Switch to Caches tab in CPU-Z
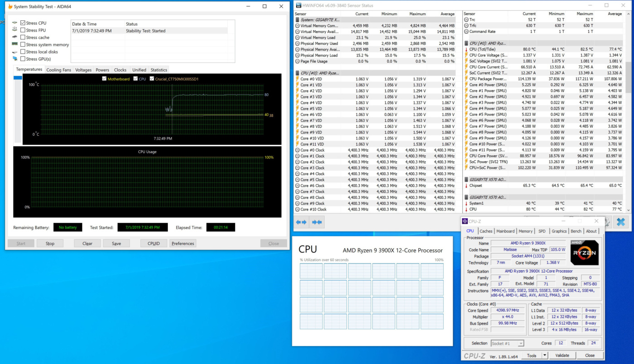The width and height of the screenshot is (634, 364). click(486, 231)
